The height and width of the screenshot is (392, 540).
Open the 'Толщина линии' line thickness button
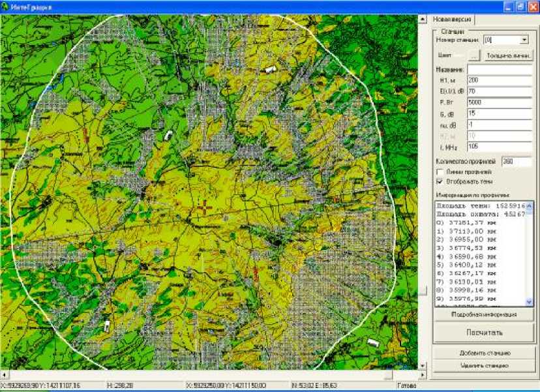tap(509, 55)
